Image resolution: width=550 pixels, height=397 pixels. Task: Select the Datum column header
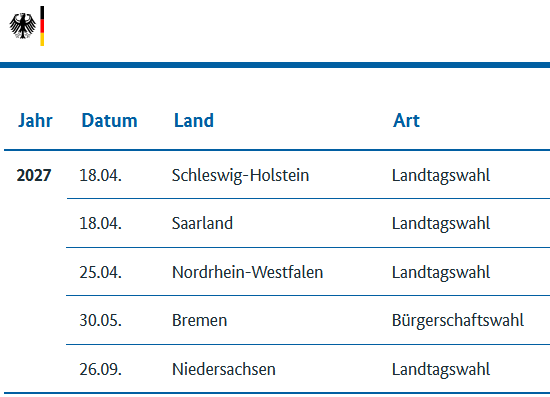[x=109, y=120]
